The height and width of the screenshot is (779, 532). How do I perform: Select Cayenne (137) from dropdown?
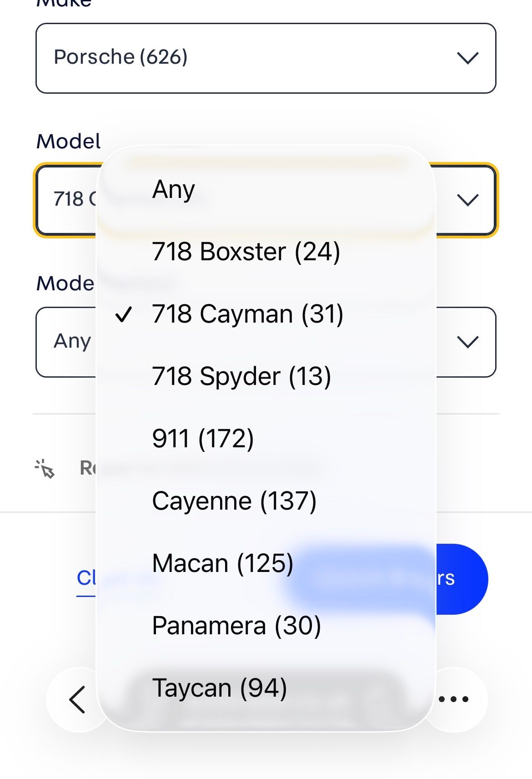pos(234,501)
